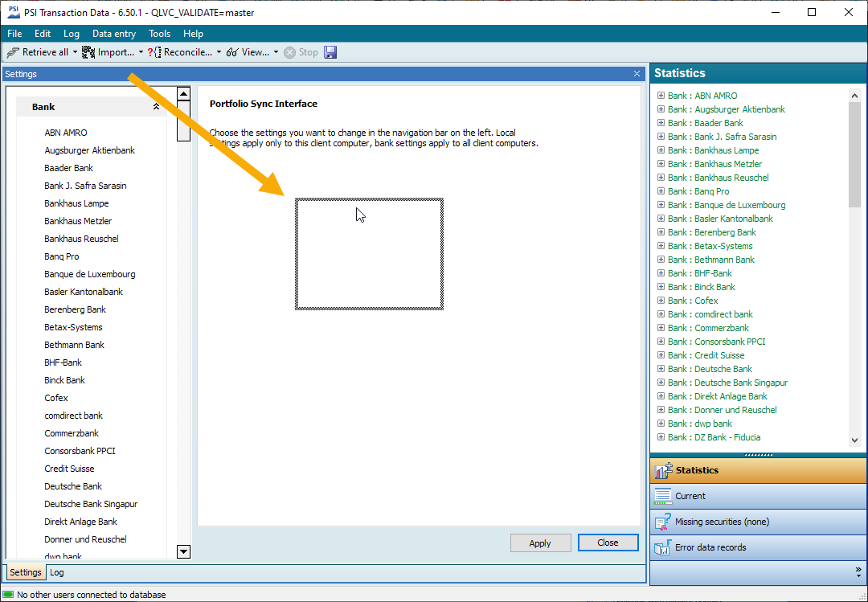
Task: Expand Bank : ABN AMRO tree node
Action: click(x=661, y=96)
